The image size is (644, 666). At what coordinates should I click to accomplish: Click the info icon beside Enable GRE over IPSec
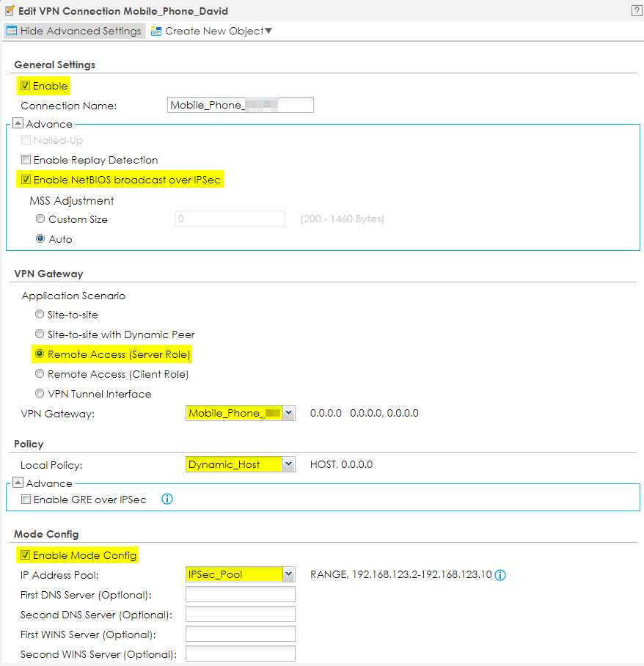click(x=167, y=499)
